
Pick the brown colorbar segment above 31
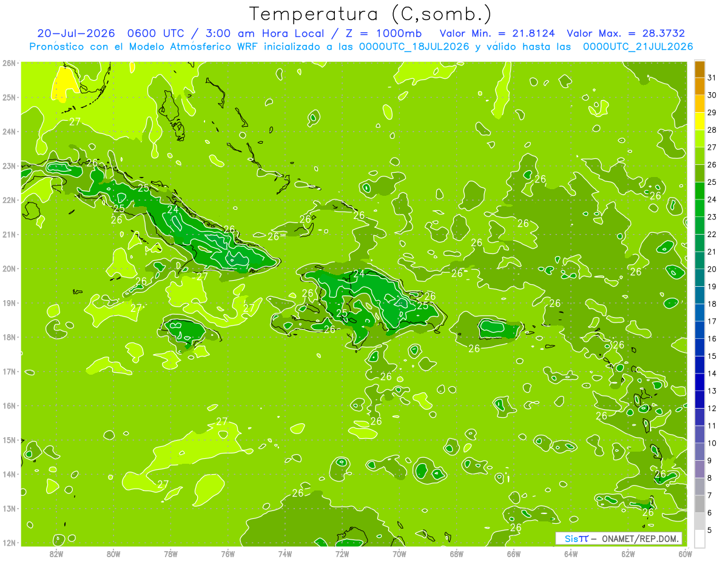699,70
